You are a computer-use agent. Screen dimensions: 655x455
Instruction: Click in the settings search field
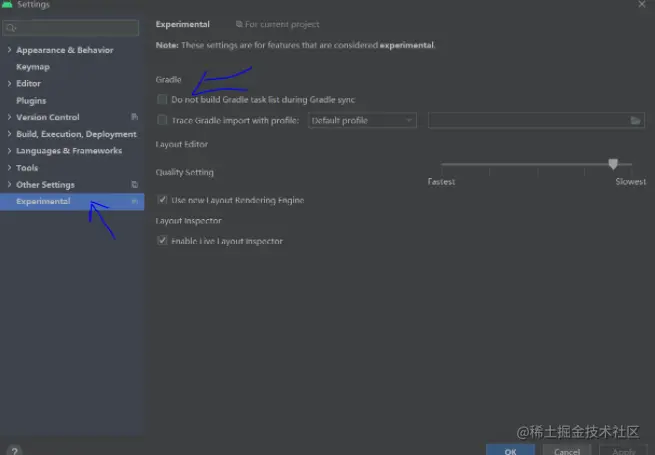pyautogui.click(x=71, y=28)
